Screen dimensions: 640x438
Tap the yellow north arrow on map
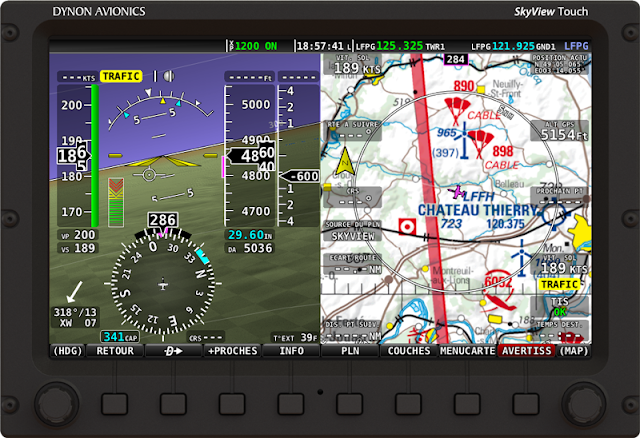[345, 161]
